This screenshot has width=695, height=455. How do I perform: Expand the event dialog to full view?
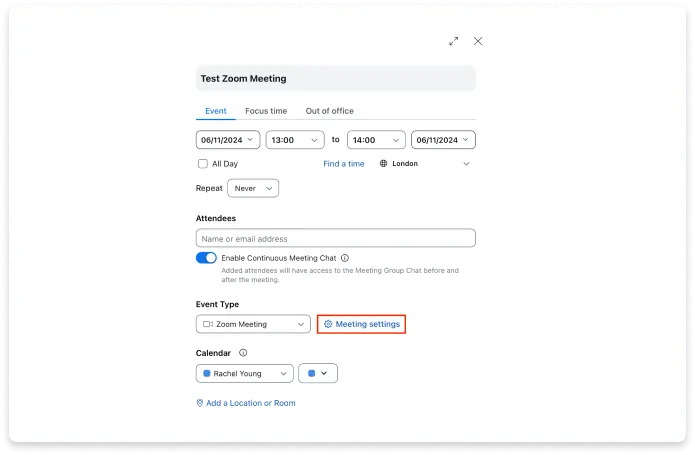point(453,41)
